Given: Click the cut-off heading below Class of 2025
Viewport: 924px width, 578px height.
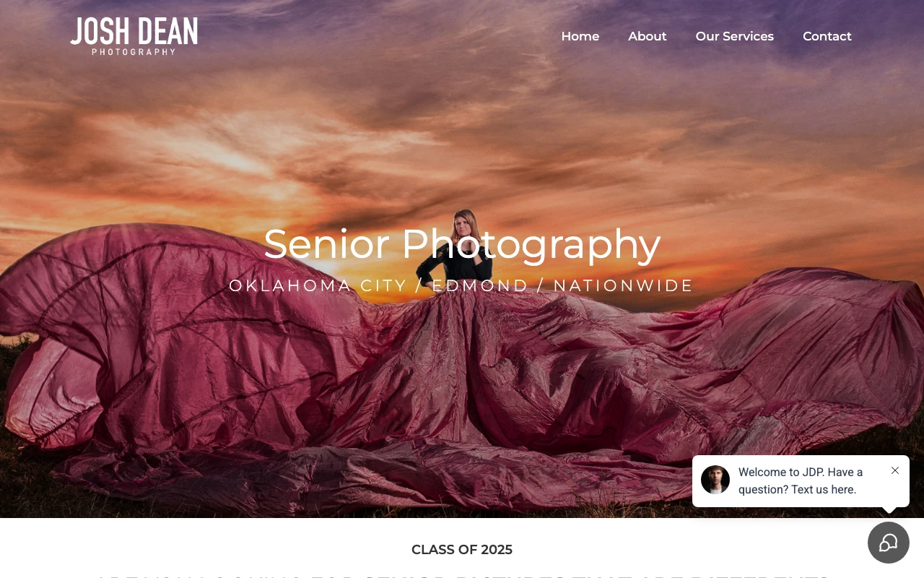Looking at the screenshot, I should (462, 576).
